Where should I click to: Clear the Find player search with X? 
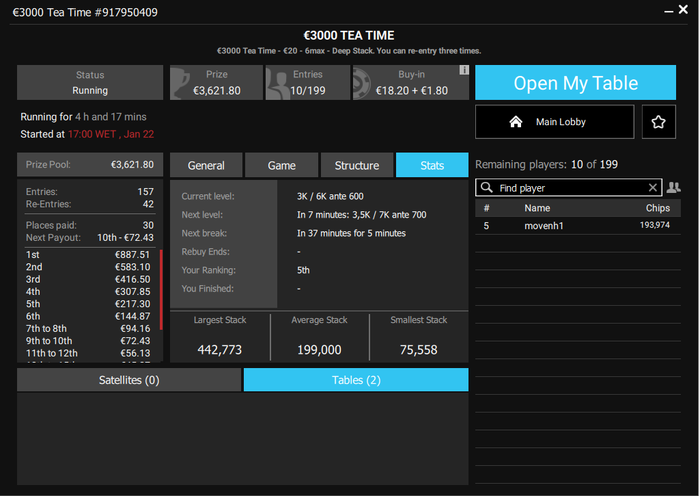tap(652, 188)
